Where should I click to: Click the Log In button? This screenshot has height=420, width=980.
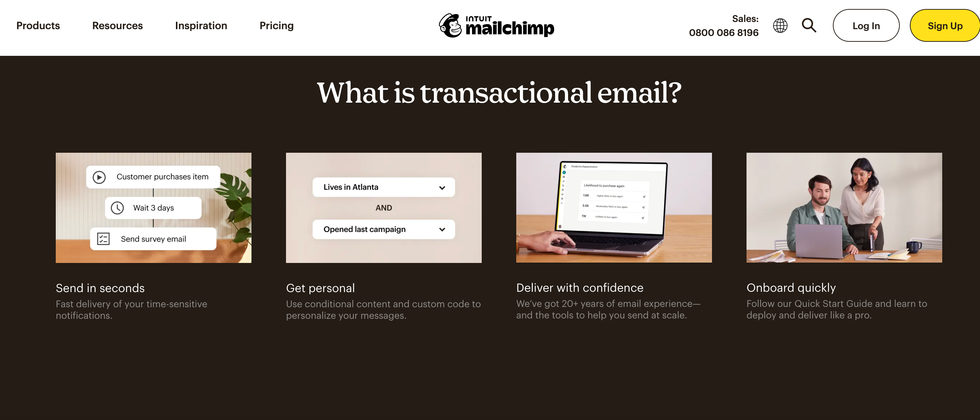[866, 26]
